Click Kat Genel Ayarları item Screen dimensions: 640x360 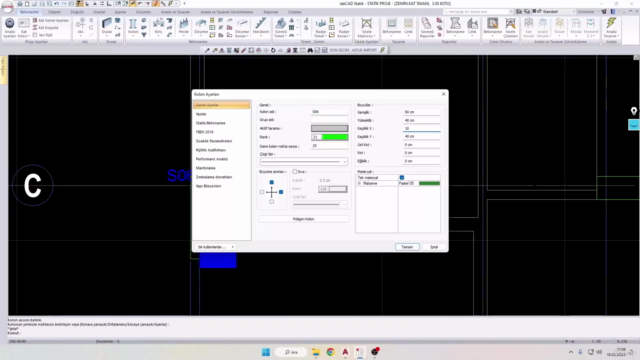click(51, 20)
